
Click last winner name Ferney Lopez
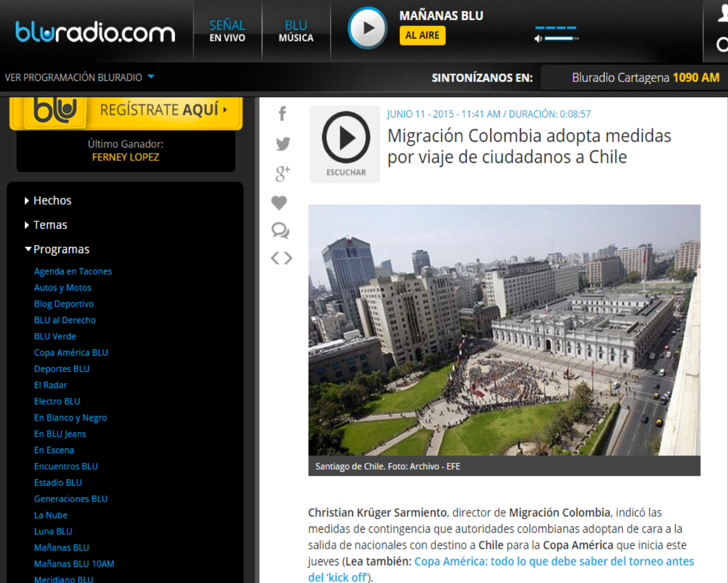click(x=125, y=157)
